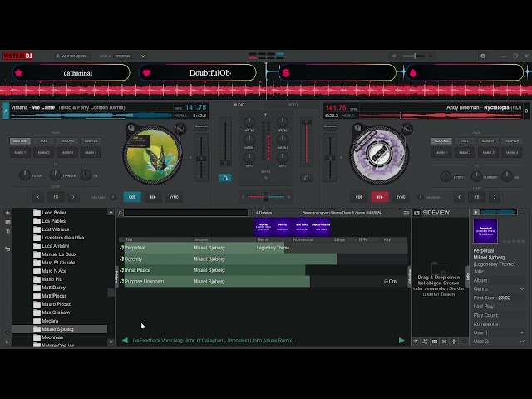Screen dimensions: 532x399
Task: Click the right deck volume fader
Action: [307, 122]
